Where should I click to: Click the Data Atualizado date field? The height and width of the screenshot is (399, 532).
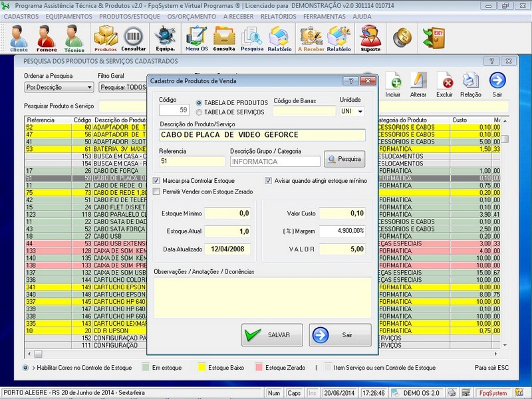click(227, 249)
